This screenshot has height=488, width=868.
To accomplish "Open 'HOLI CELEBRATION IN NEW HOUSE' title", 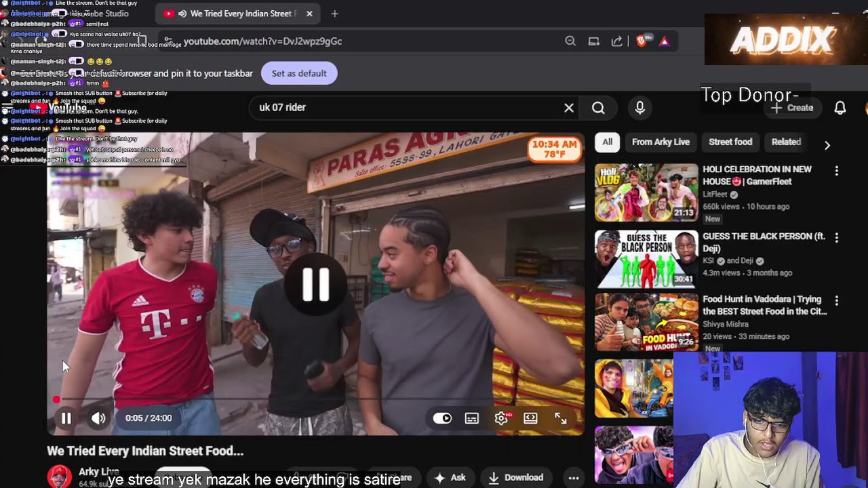I will tap(757, 176).
